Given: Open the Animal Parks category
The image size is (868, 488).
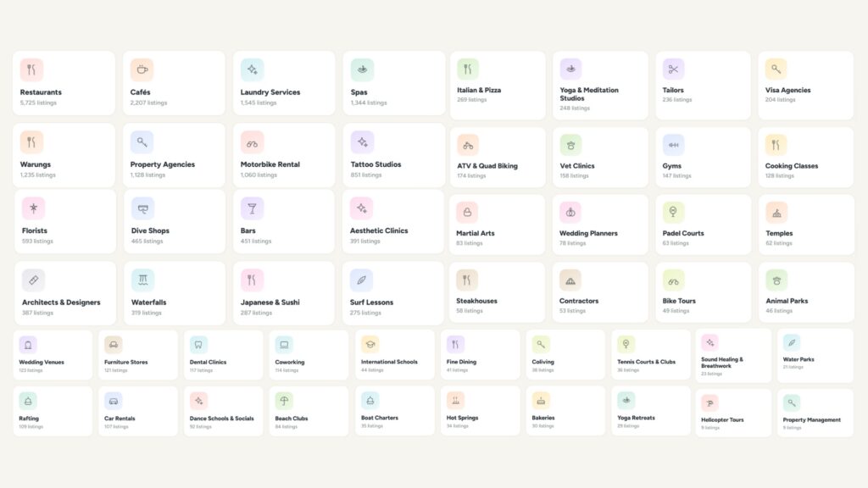Looking at the screenshot, I should [x=807, y=292].
